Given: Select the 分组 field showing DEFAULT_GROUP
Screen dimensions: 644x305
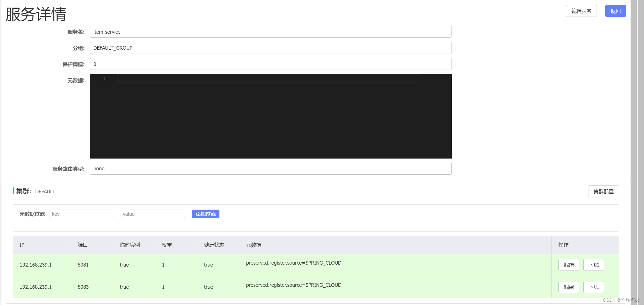Looking at the screenshot, I should pos(271,48).
